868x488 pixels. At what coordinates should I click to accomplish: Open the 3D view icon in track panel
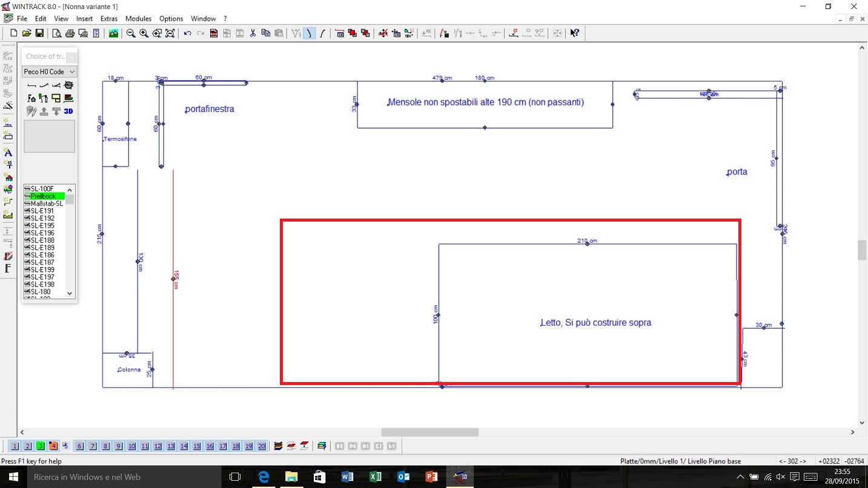[x=68, y=111]
